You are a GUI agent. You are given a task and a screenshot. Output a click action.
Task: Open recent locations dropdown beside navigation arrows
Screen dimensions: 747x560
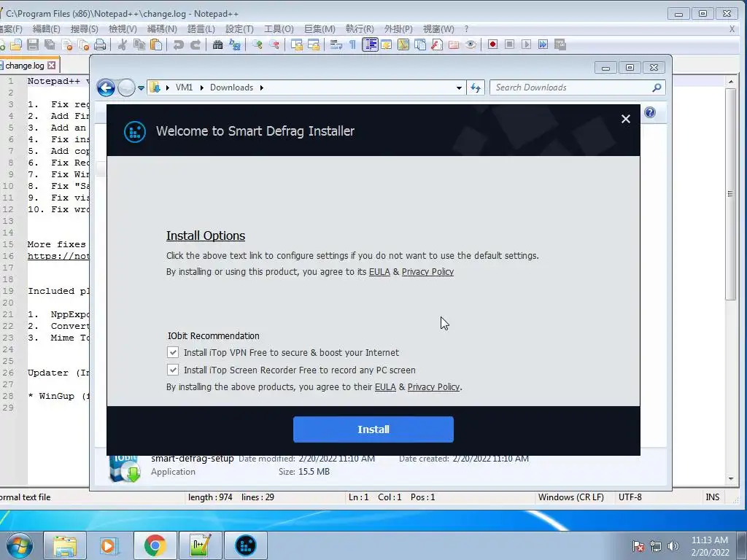(141, 88)
